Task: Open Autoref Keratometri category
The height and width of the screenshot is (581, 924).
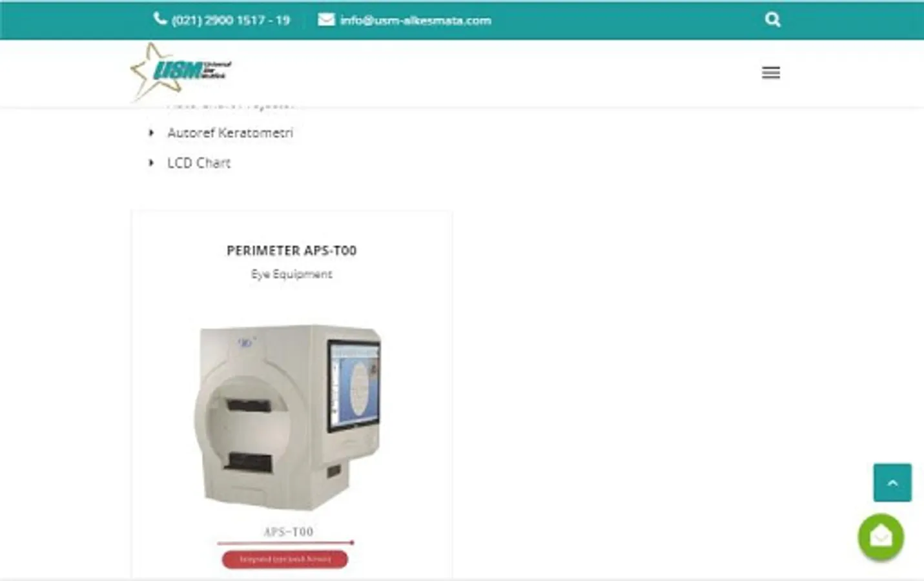Action: pos(230,132)
